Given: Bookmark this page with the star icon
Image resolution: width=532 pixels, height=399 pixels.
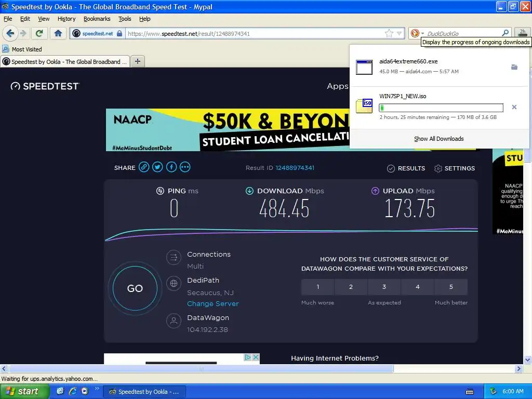Looking at the screenshot, I should pyautogui.click(x=389, y=33).
